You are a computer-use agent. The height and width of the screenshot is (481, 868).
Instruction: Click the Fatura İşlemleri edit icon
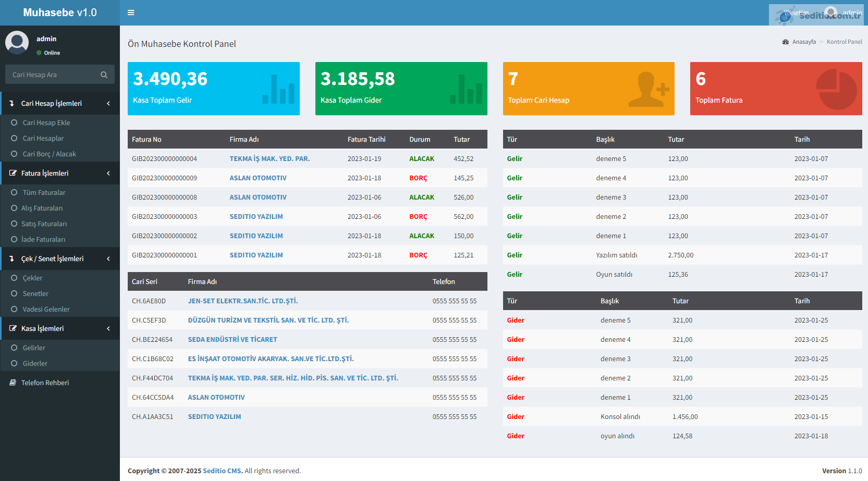[13, 173]
